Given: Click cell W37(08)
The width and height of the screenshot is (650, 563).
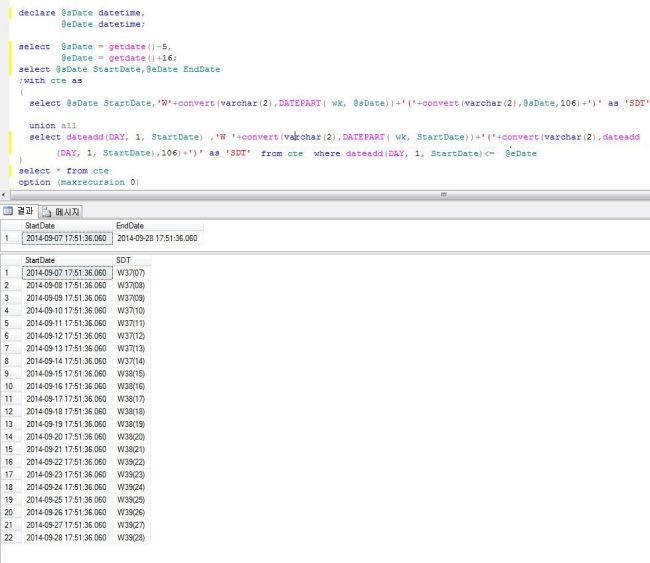Looking at the screenshot, I should (x=132, y=285).
